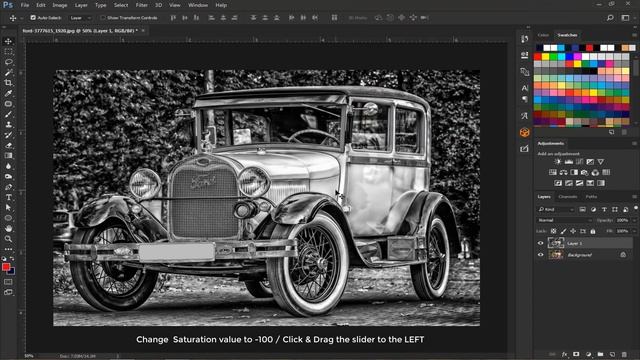Open the Image menu
Screen dimensions: 640x360
click(x=60, y=5)
